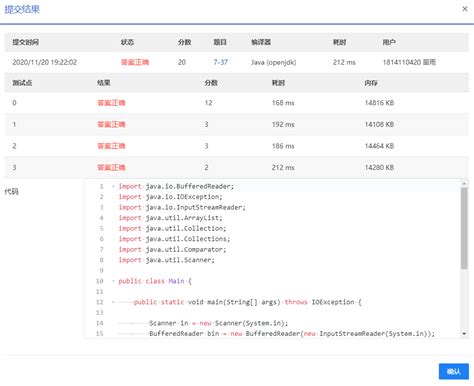Click the 14816 KB memory cell
Viewport: 474px width, 386px height.
click(379, 103)
